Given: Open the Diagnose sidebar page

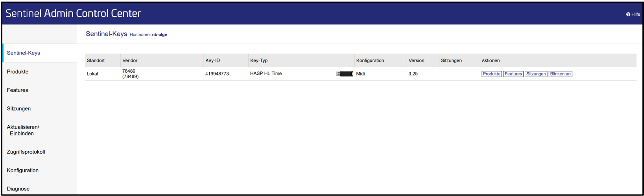Looking at the screenshot, I should pyautogui.click(x=18, y=189).
